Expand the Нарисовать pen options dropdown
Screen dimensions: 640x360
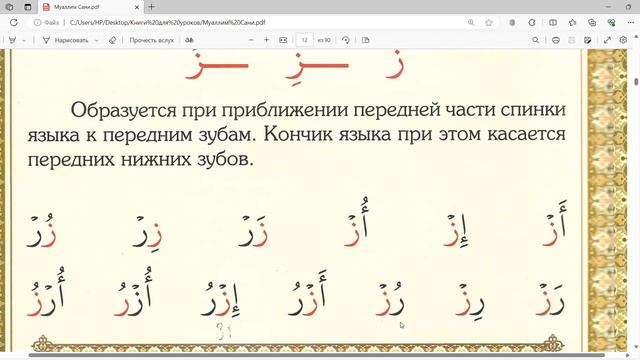tap(97, 40)
